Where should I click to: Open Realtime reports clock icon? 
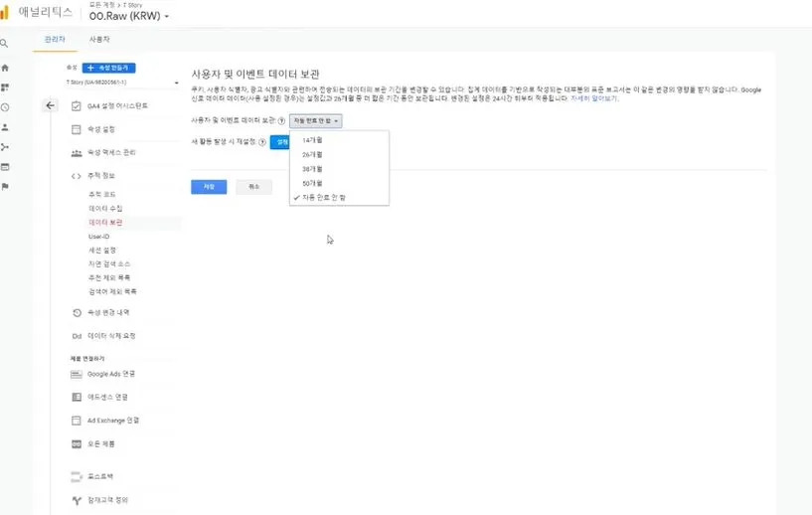point(5,107)
